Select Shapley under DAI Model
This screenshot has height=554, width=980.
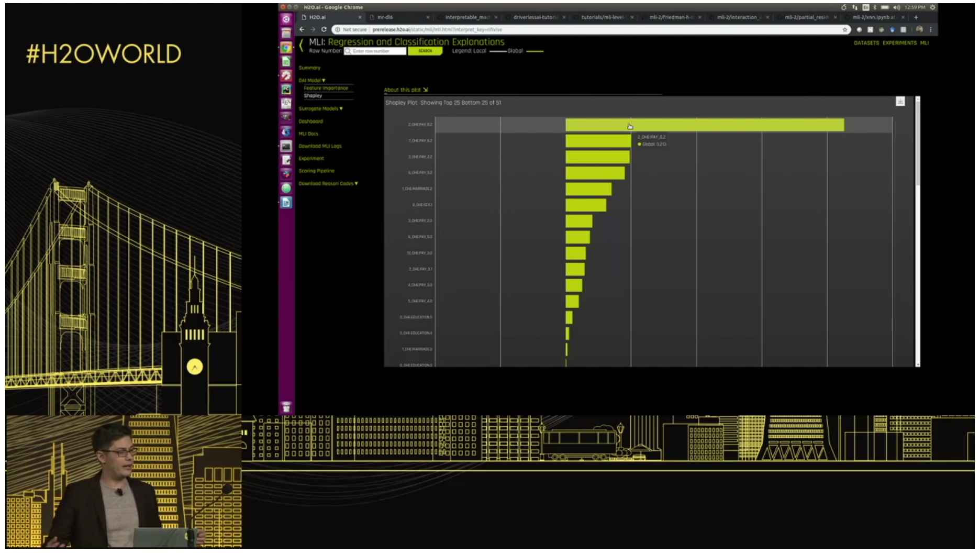click(x=313, y=95)
